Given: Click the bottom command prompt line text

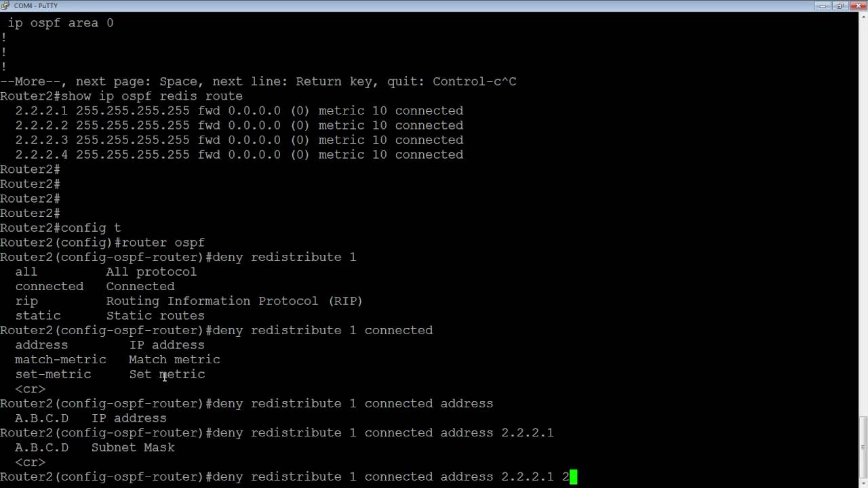Looking at the screenshot, I should (x=285, y=476).
